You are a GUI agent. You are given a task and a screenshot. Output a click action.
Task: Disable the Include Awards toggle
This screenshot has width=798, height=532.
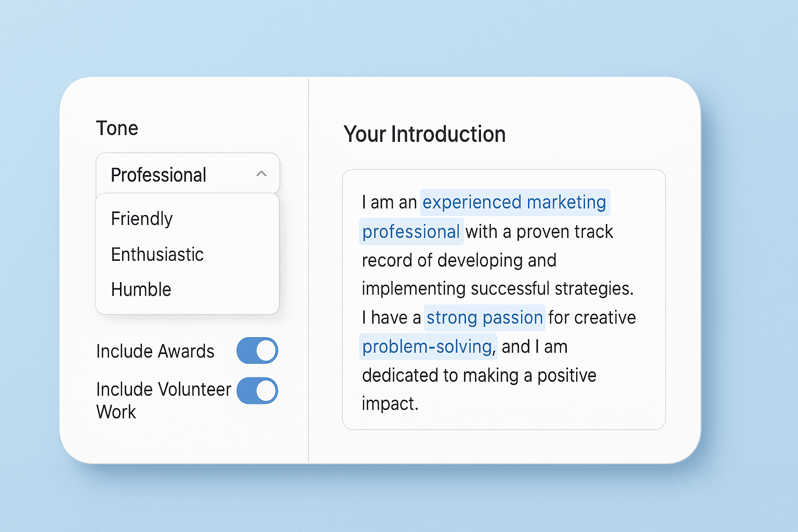(257, 351)
